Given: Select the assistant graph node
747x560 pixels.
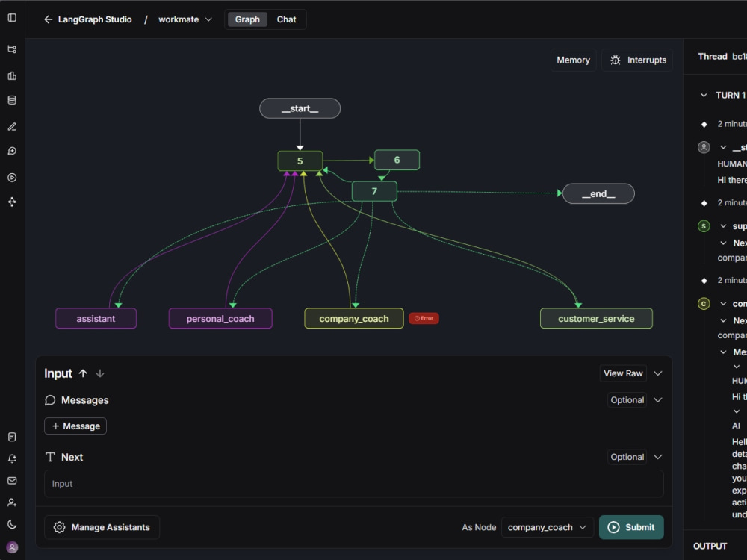Looking at the screenshot, I should click(x=96, y=319).
